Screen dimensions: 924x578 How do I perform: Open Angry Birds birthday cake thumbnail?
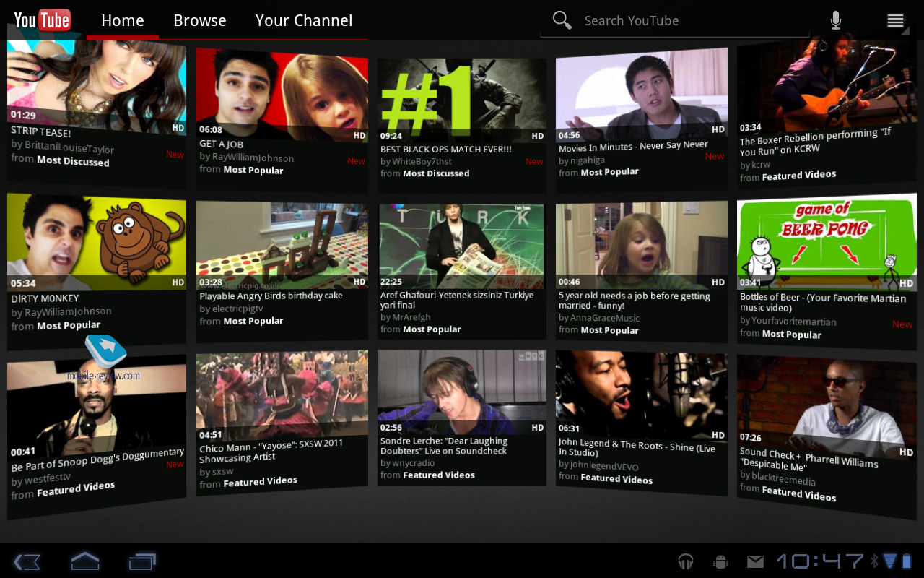point(282,245)
